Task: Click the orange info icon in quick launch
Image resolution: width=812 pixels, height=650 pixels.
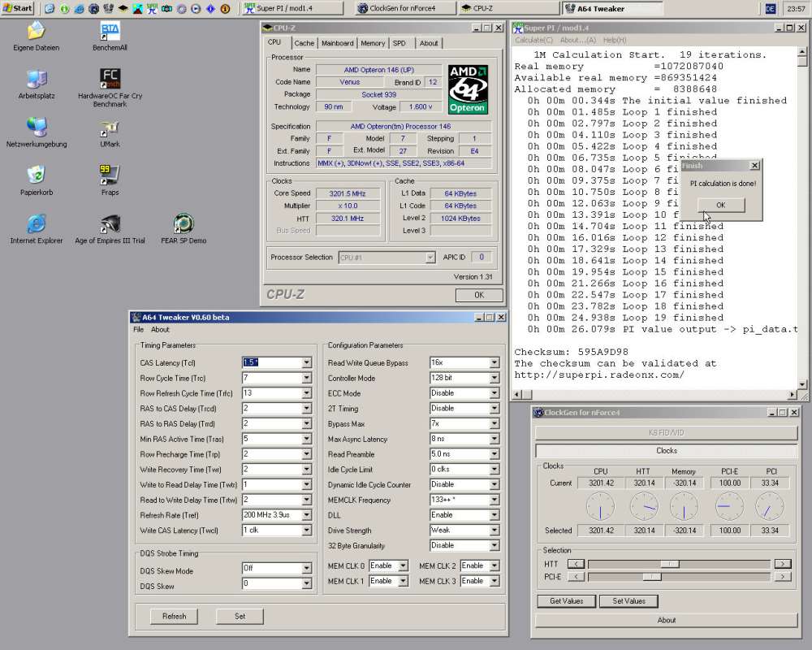Action: (225, 9)
